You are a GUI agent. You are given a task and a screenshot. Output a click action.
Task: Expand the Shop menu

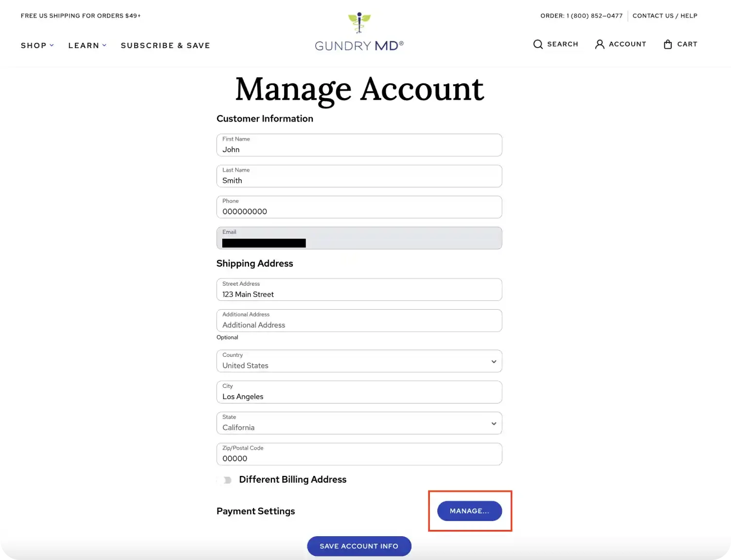click(x=37, y=45)
